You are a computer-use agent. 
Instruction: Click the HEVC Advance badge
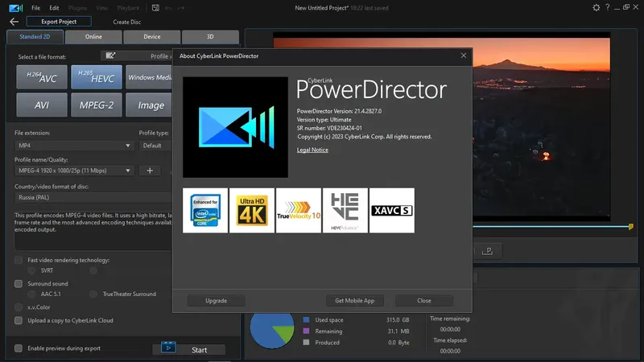pyautogui.click(x=345, y=211)
